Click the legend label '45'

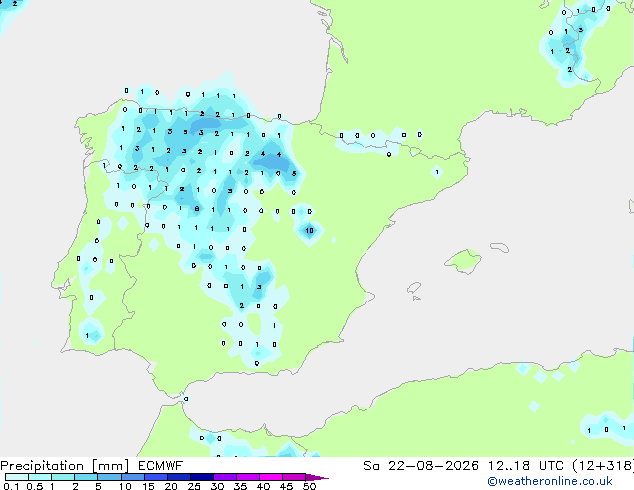(286, 486)
